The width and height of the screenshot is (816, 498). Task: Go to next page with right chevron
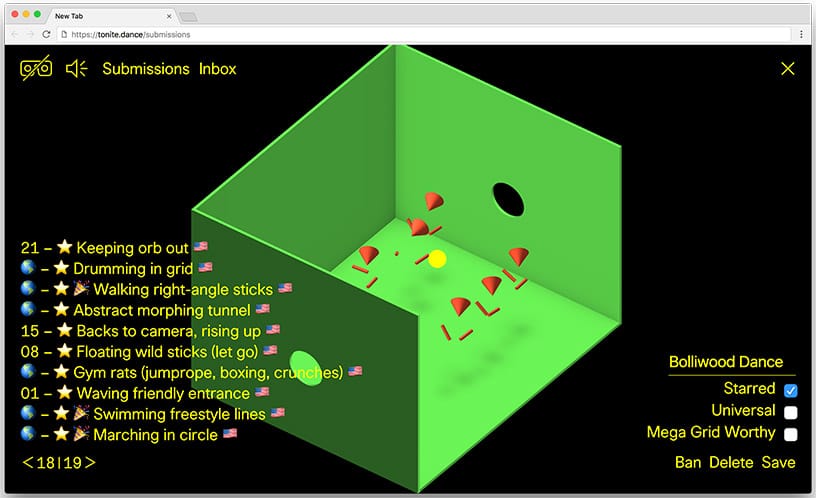(90, 462)
